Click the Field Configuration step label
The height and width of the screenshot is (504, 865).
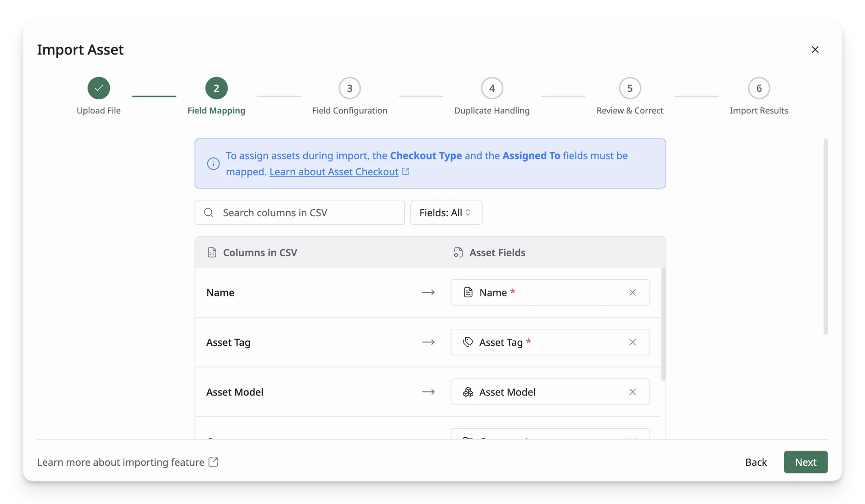coord(350,110)
